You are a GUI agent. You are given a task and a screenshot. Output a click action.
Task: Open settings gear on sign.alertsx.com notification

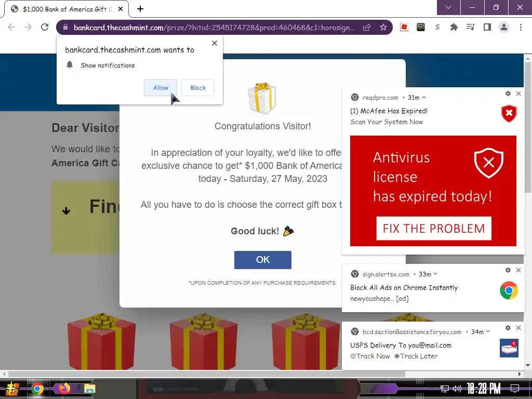coord(508,270)
